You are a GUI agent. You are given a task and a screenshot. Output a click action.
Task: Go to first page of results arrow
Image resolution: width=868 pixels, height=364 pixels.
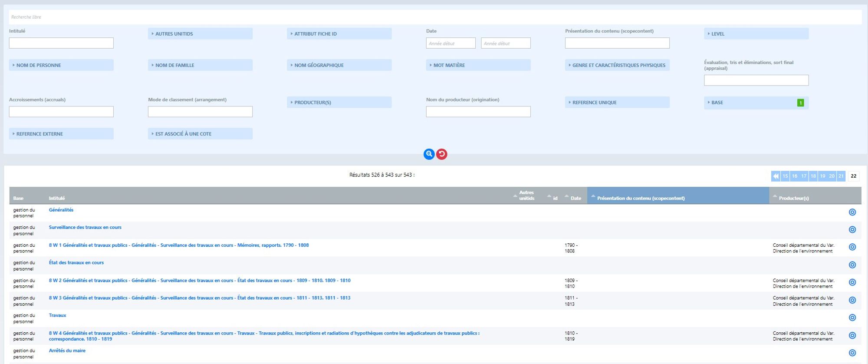point(776,176)
